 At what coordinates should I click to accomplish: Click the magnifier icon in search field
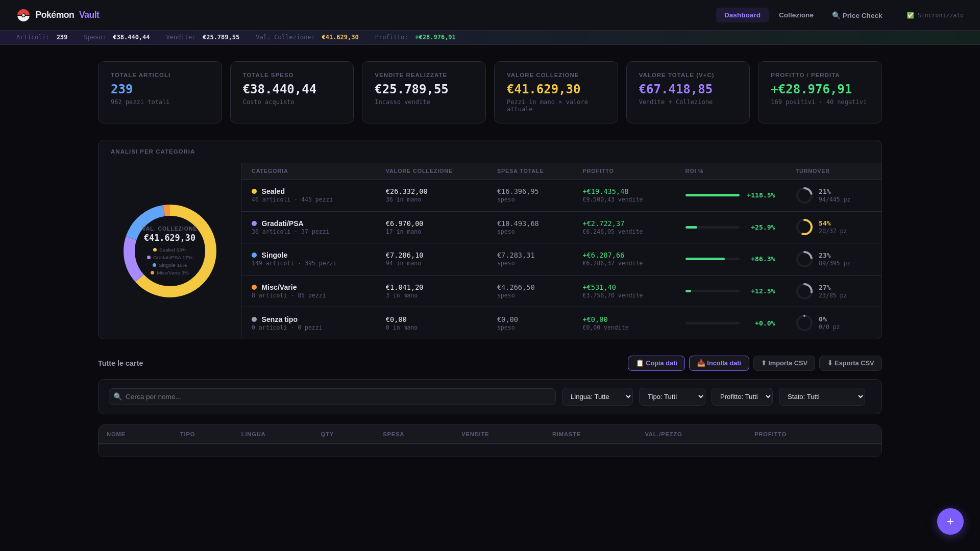click(118, 396)
